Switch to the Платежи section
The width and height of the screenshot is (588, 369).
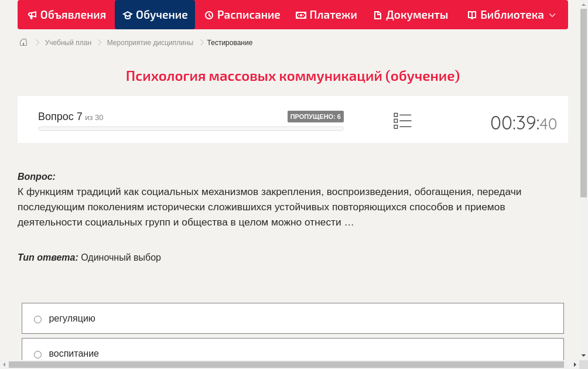tap(326, 15)
